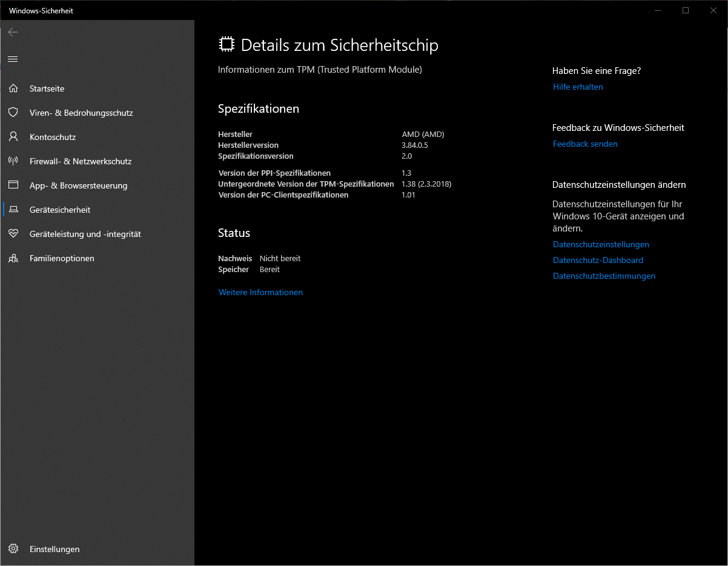The height and width of the screenshot is (566, 728).
Task: Toggle the hamburger navigation menu
Action: (12, 59)
